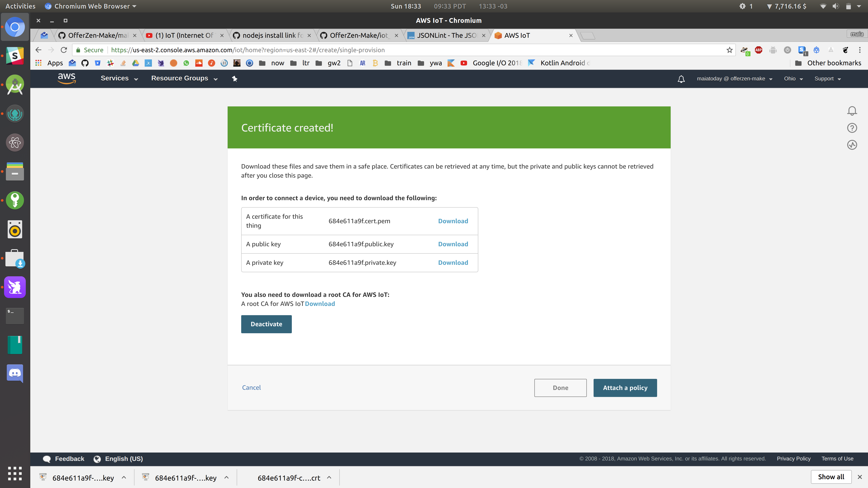Viewport: 868px width, 488px height.
Task: Switch to the IoT (Internet Of YouTube tab
Action: pos(184,35)
